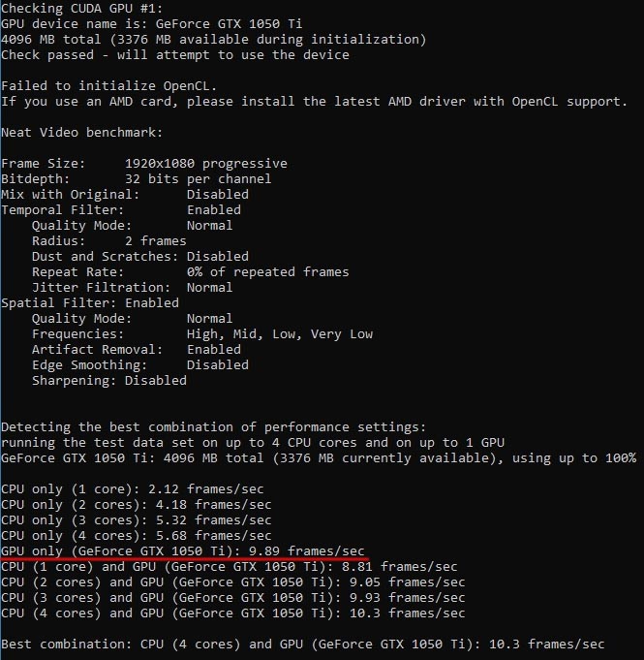Click the Frame Size 1920x1080 progressive line
The image size is (644, 660).
pos(143,164)
